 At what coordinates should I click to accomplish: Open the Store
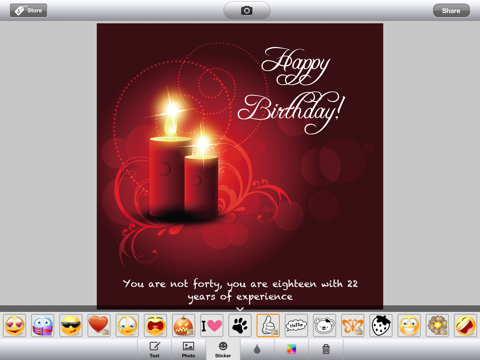point(28,10)
